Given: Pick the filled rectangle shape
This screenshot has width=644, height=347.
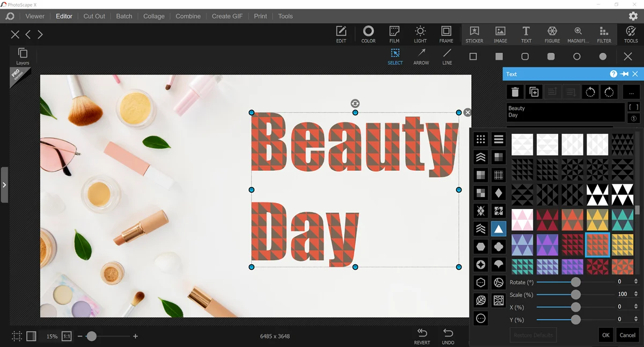Looking at the screenshot, I should 499,56.
